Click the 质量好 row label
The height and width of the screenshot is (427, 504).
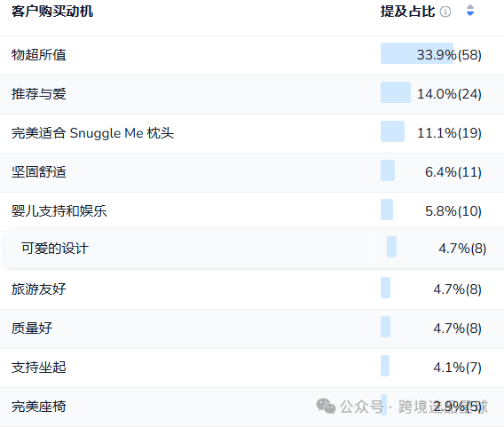coord(32,328)
